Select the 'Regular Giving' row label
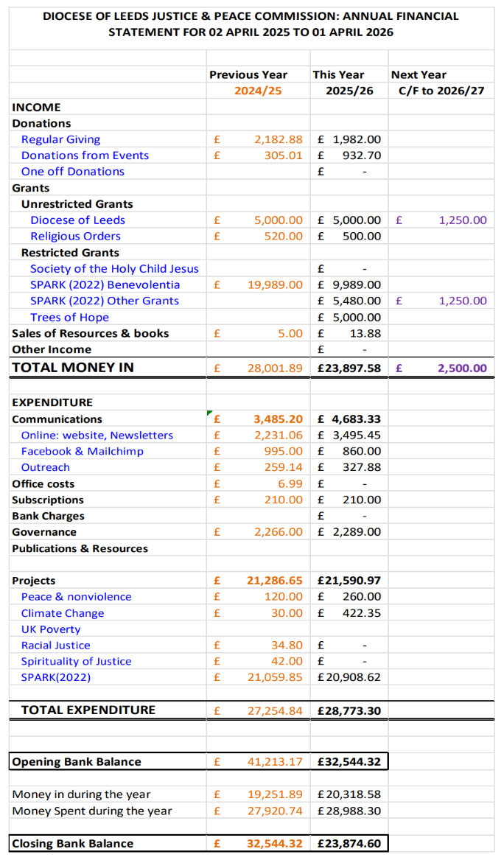Viewport: 504px width, 860px height. tap(61, 139)
